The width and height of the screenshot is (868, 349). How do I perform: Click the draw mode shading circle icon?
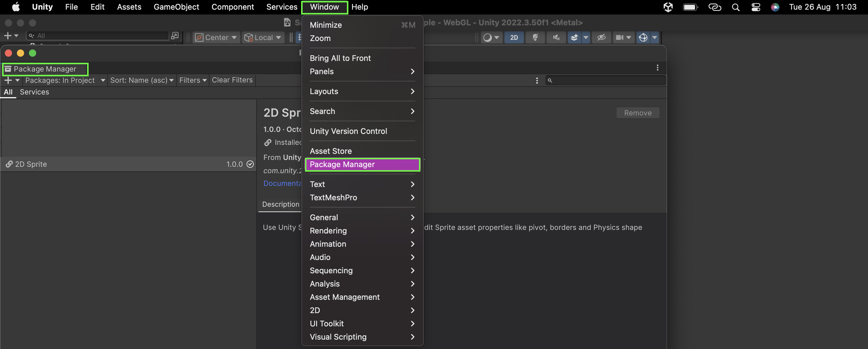click(487, 37)
